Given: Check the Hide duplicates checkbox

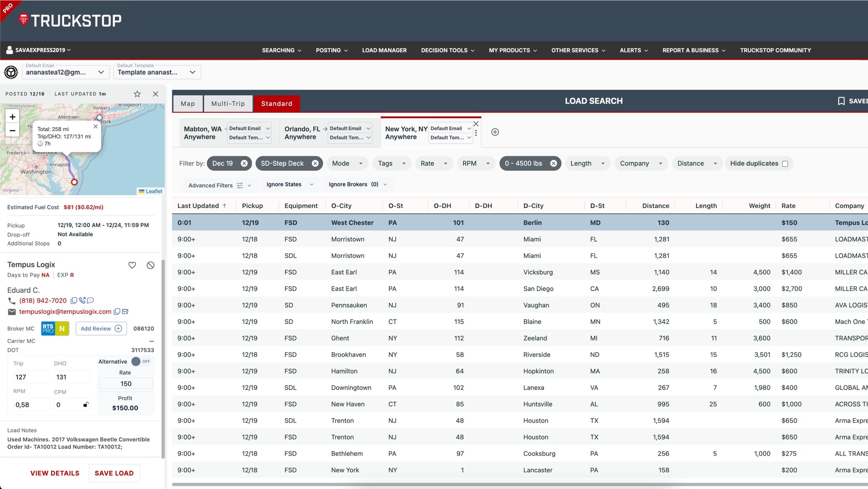Looking at the screenshot, I should click(785, 164).
